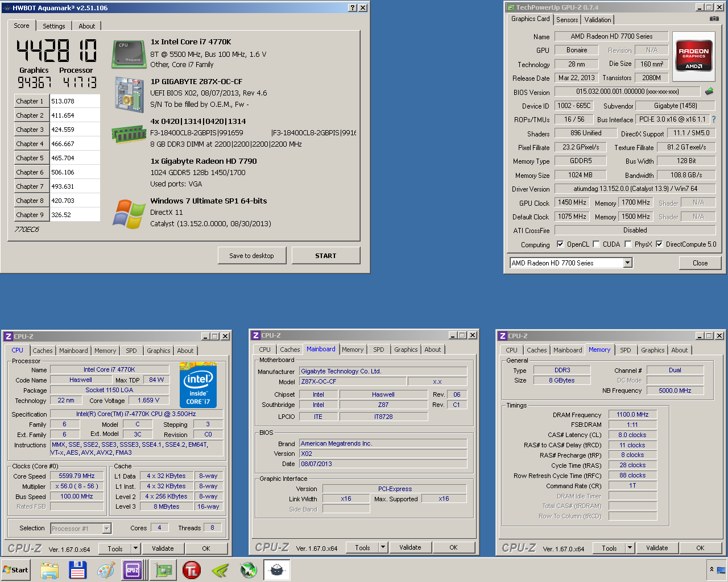Click the green RAM sticks icon in Aquamark
Image resolution: width=728 pixels, height=582 pixels.
point(129,134)
